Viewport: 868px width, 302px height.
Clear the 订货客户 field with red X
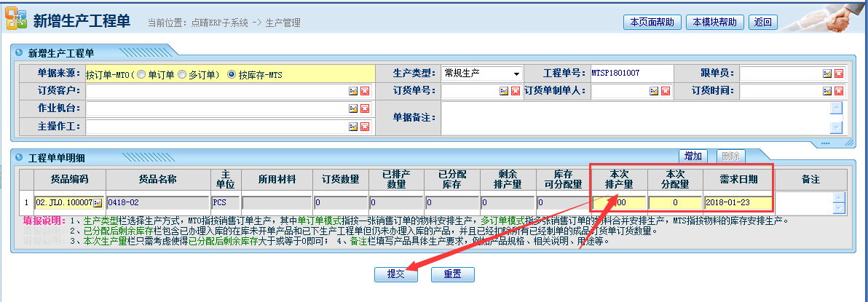click(x=365, y=92)
